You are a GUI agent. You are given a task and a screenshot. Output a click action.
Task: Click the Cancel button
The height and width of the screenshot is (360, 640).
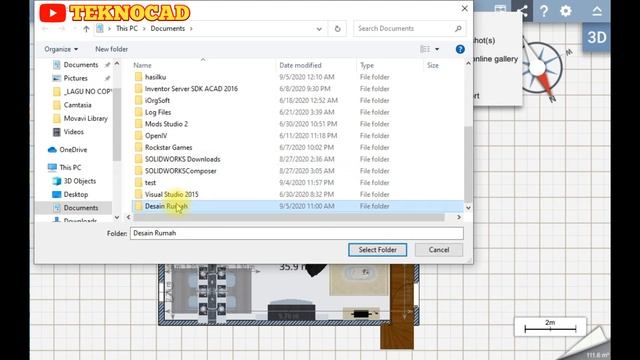click(439, 250)
